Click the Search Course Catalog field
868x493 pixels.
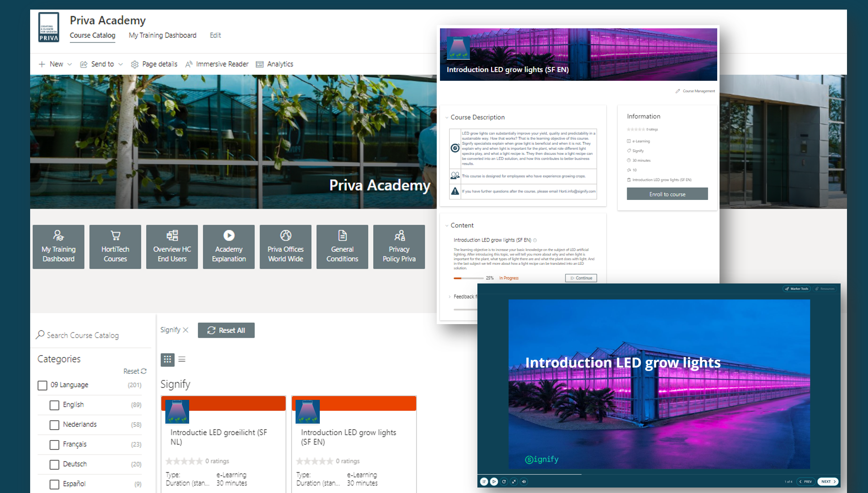[93, 336]
